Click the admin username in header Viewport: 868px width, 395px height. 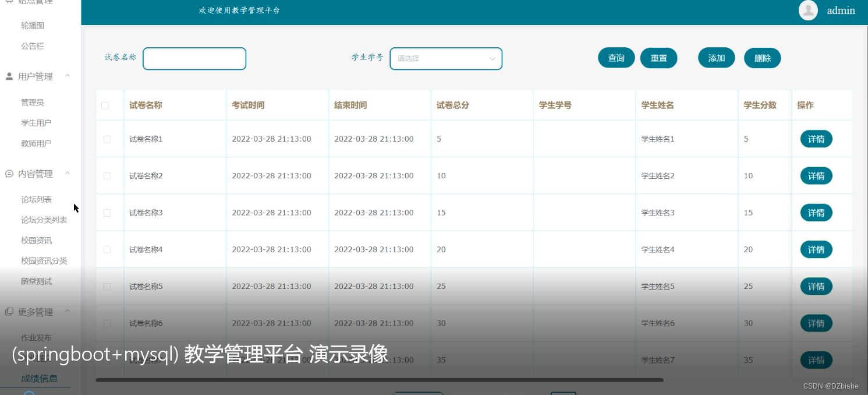[841, 10]
